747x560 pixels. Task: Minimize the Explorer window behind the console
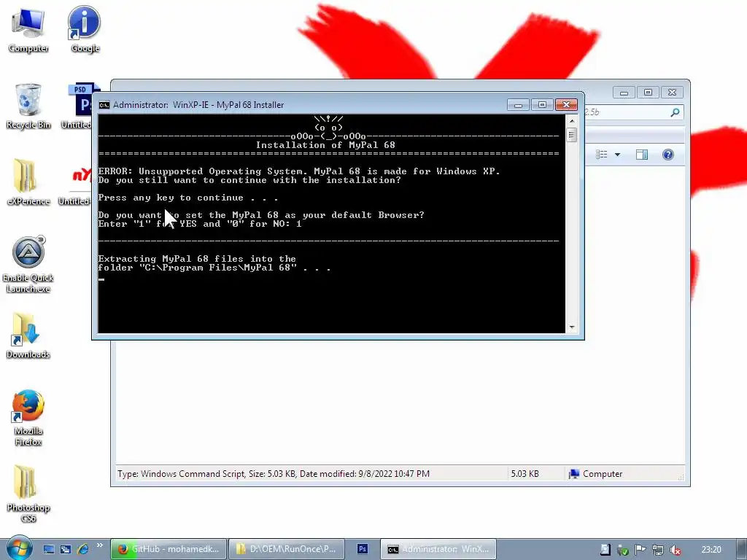624,93
